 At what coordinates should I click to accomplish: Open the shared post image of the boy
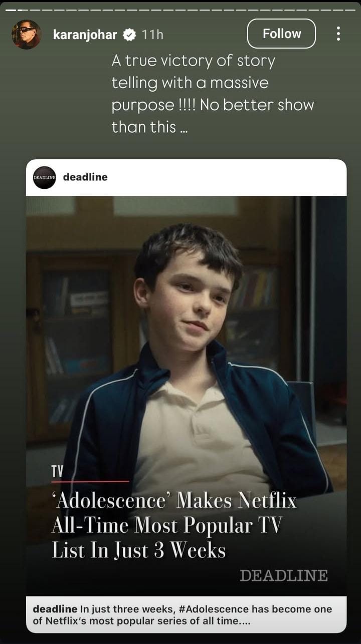[186, 396]
